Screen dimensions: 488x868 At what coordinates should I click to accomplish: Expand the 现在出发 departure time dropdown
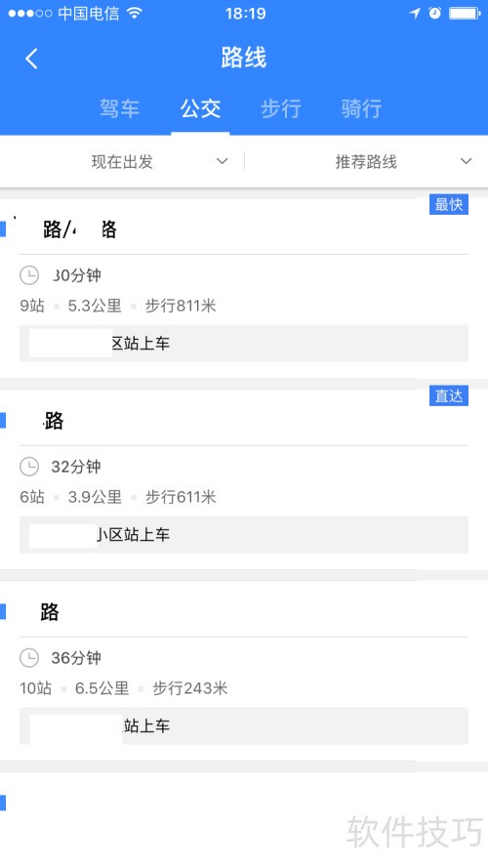[122, 162]
